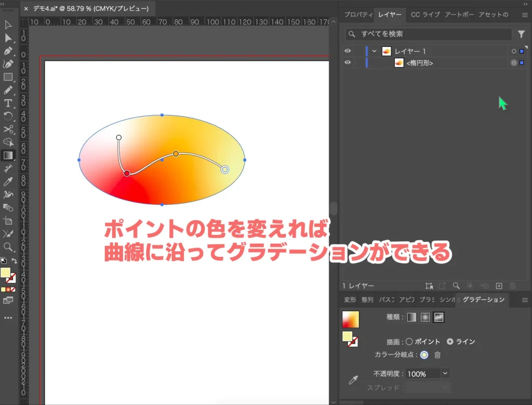
Task: Select the Pen tool
Action: 7,52
